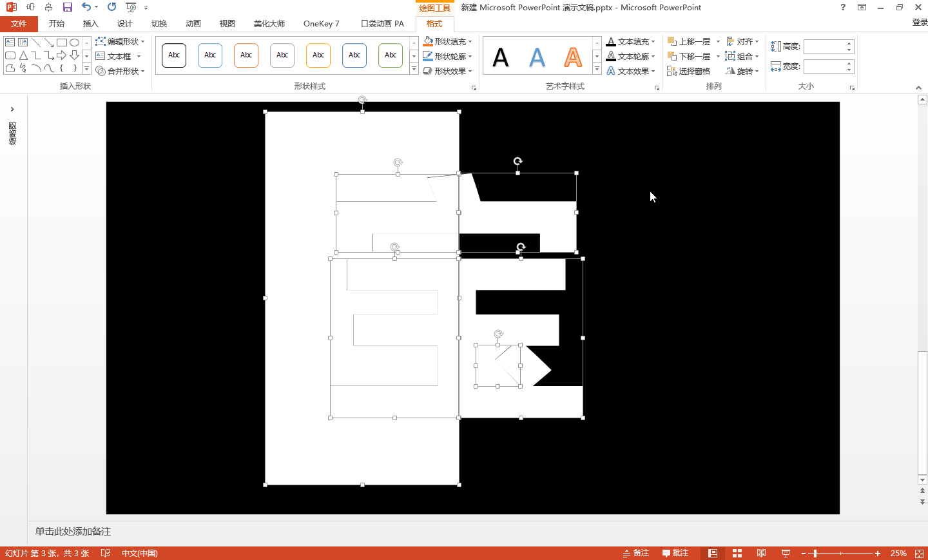This screenshot has height=560, width=928.
Task: Customize the quick access toolbar
Action: point(146,8)
